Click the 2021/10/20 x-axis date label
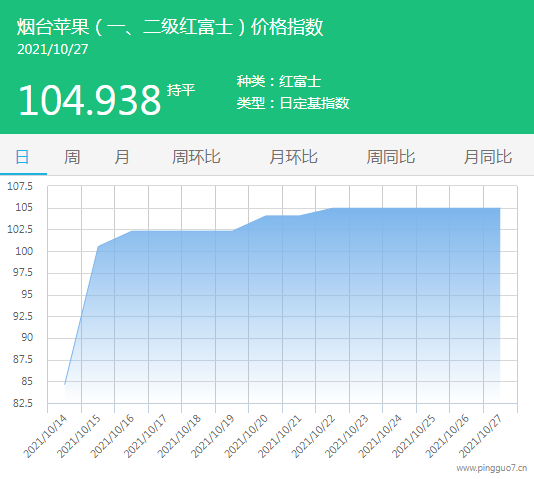 click(x=246, y=436)
